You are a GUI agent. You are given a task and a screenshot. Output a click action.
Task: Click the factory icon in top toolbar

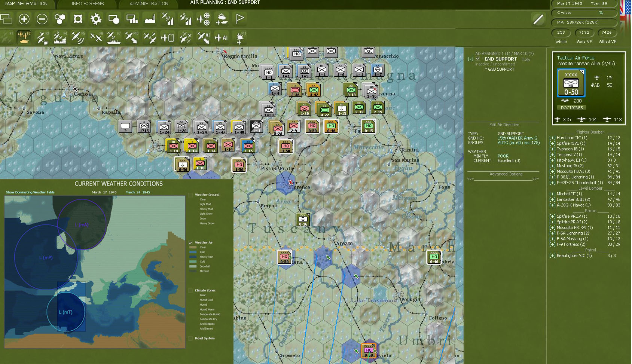150,19
